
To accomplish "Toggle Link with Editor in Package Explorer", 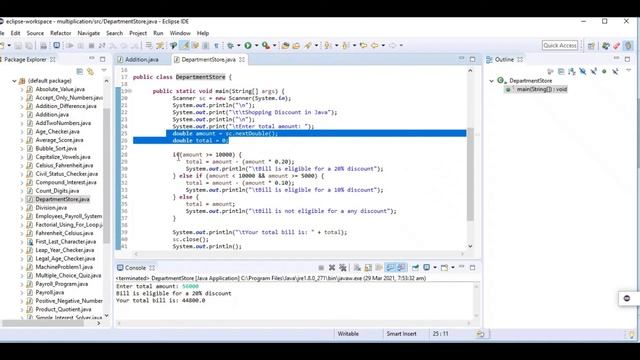I will point(90,72).
